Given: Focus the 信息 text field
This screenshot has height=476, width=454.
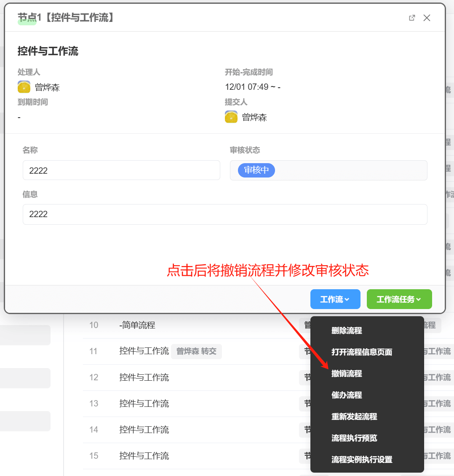Looking at the screenshot, I should [225, 214].
